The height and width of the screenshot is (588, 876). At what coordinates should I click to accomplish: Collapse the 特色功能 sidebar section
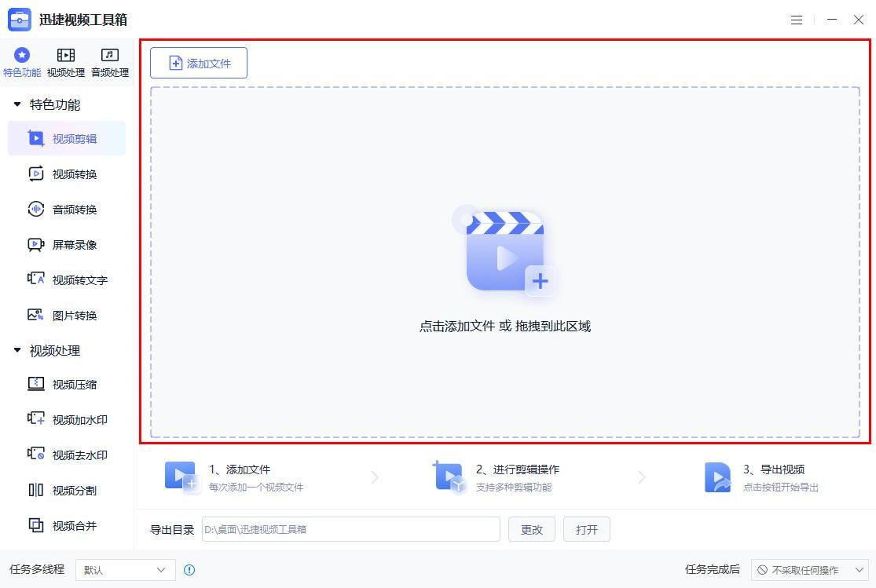coord(17,104)
